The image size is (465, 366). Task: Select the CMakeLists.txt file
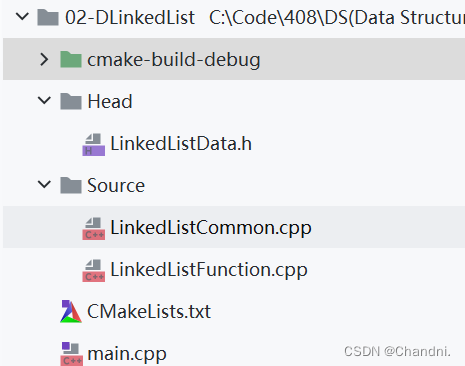tap(149, 312)
